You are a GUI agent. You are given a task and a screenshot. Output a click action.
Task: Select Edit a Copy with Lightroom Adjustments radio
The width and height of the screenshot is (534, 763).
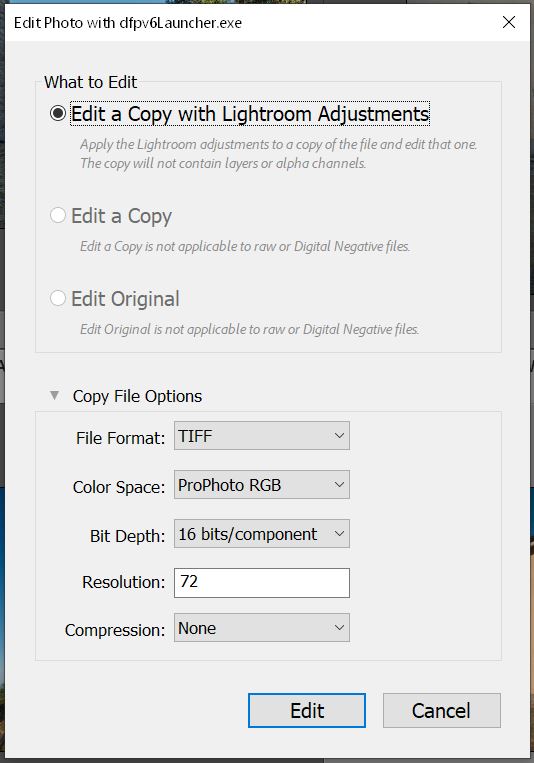click(58, 114)
